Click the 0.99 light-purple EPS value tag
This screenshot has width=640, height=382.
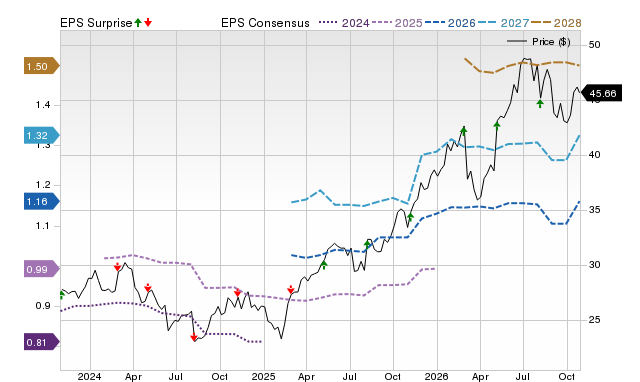42,269
